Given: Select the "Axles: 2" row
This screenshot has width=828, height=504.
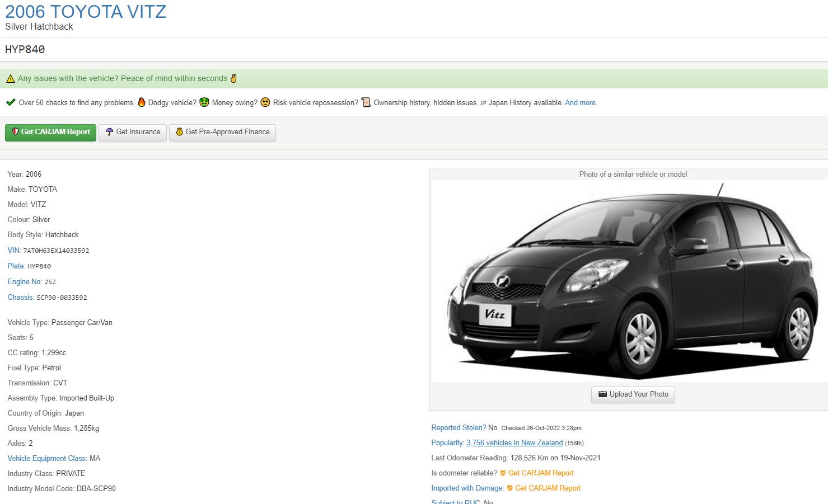Looking at the screenshot, I should click(20, 443).
